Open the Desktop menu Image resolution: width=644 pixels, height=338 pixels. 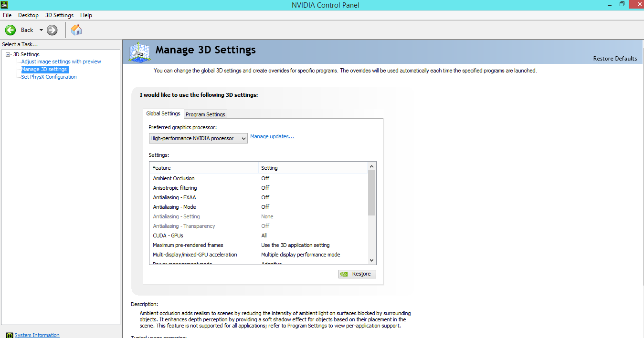pyautogui.click(x=28, y=15)
